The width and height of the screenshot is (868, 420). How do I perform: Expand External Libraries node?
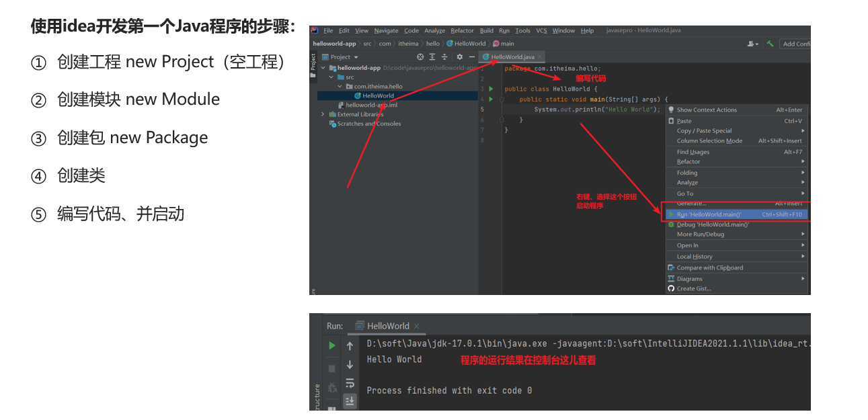pos(323,114)
